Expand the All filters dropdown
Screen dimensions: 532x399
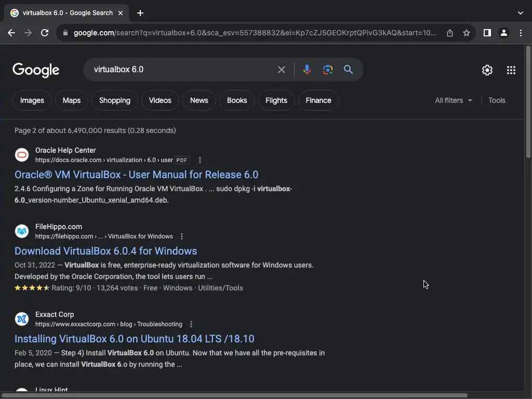point(453,100)
